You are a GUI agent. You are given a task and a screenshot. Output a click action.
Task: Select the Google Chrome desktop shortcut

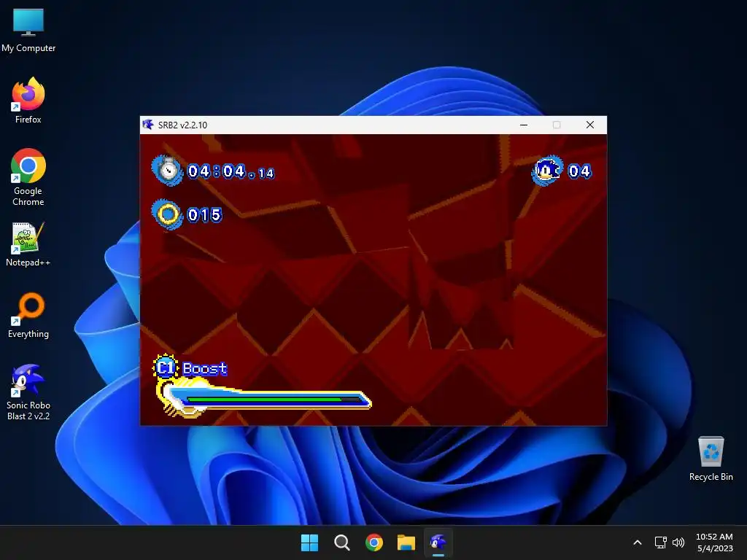pyautogui.click(x=28, y=177)
